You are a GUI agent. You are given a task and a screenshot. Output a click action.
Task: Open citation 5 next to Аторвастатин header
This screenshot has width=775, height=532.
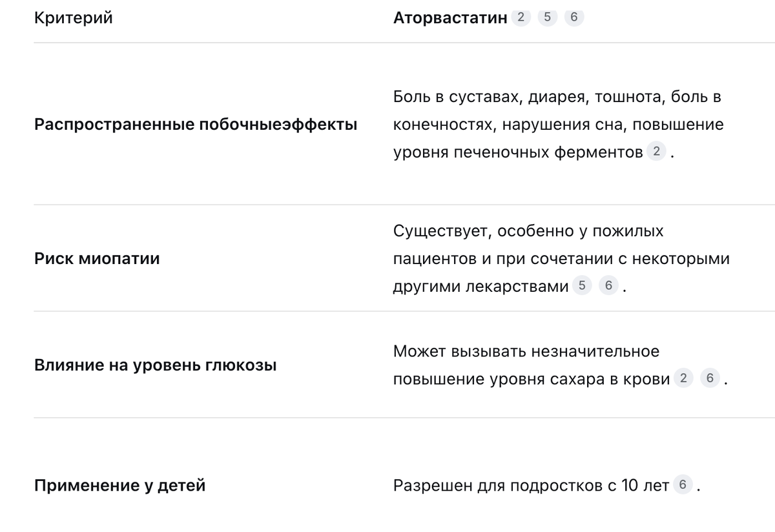click(547, 17)
